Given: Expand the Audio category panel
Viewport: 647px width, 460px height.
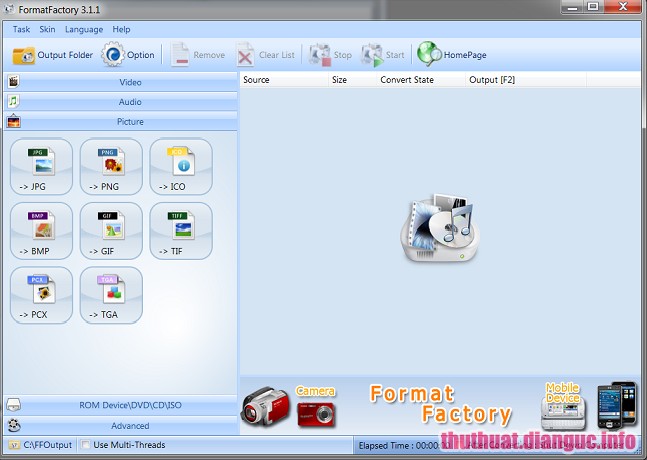Looking at the screenshot, I should (x=120, y=102).
